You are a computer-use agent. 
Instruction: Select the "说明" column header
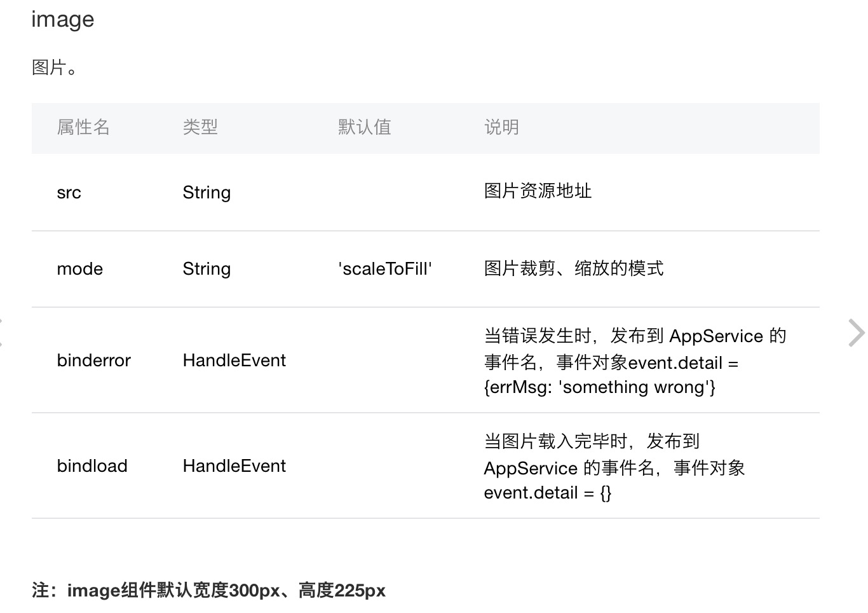pyautogui.click(x=501, y=127)
